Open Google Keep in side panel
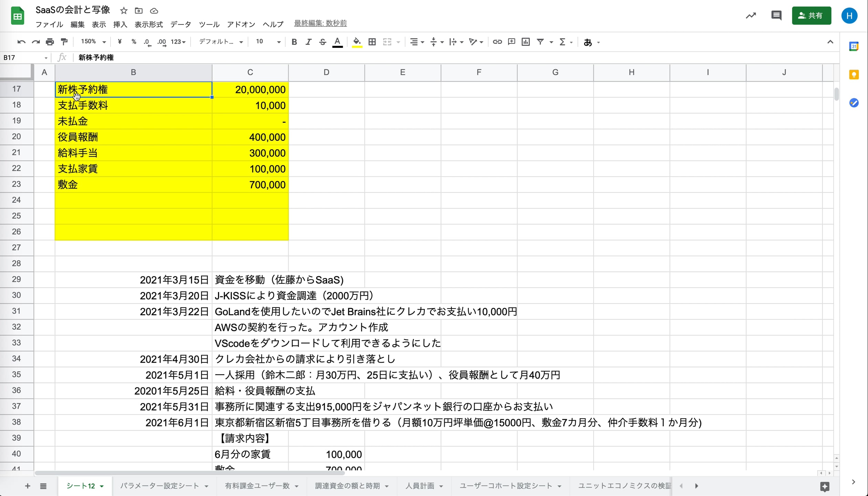Image resolution: width=868 pixels, height=496 pixels. (x=854, y=75)
